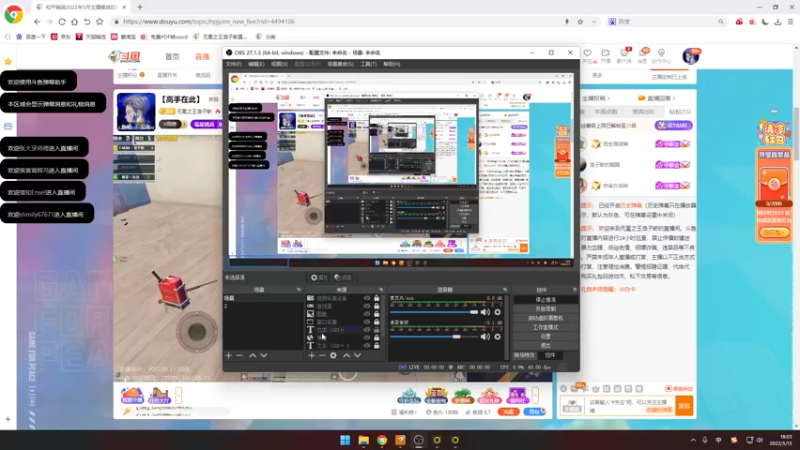This screenshot has height=450, width=800.
Task: Toggle visibility of window capture source
Action: (367, 322)
